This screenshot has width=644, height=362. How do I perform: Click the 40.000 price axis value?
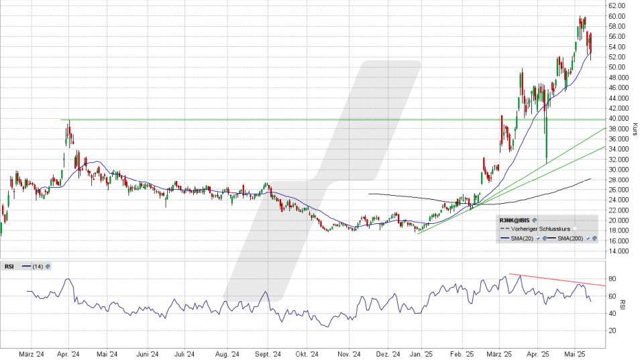coord(619,119)
